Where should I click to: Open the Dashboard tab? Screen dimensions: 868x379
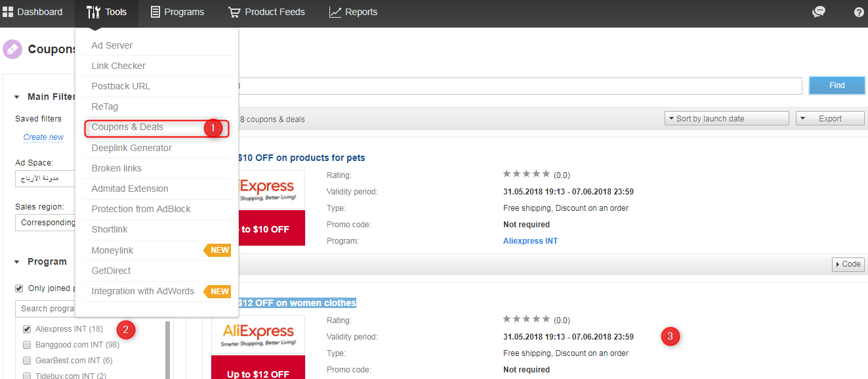[32, 12]
